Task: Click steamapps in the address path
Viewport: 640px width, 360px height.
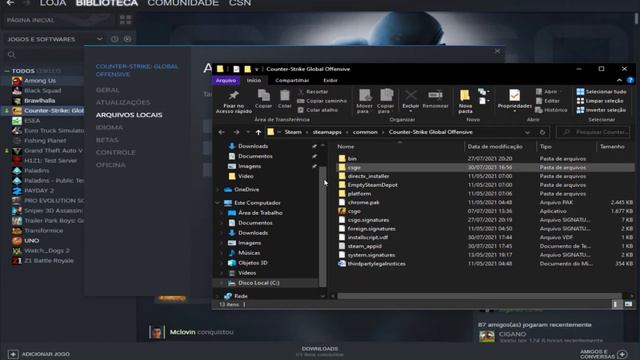Action: point(327,132)
